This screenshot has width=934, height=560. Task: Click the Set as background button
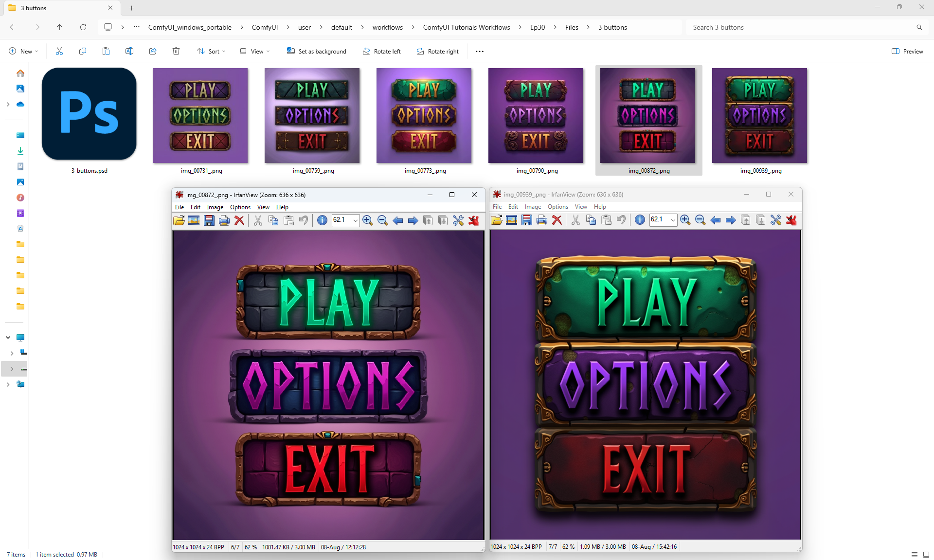[x=317, y=51]
